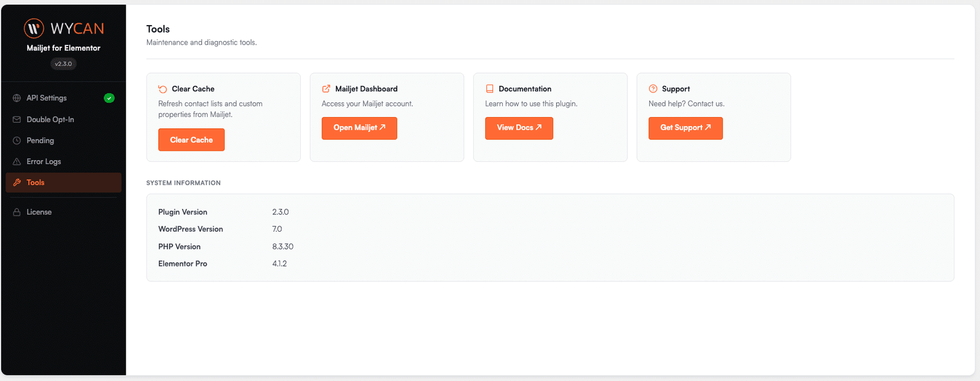Click the green connected checkmark badge
This screenshot has height=381, width=980.
point(109,98)
